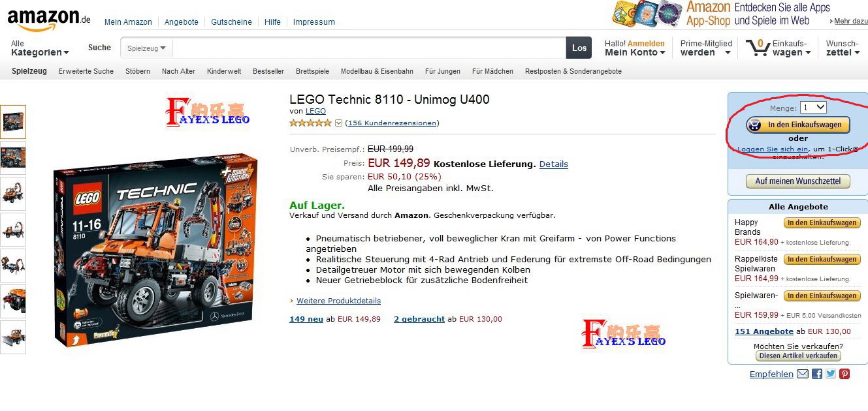Open the star rating breakdown arrow

pos(338,123)
